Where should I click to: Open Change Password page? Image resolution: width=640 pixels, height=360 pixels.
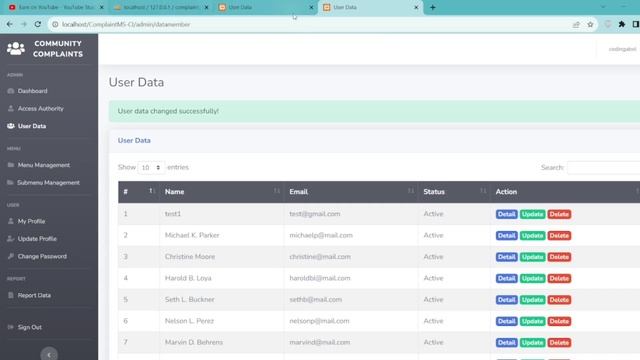(x=42, y=256)
